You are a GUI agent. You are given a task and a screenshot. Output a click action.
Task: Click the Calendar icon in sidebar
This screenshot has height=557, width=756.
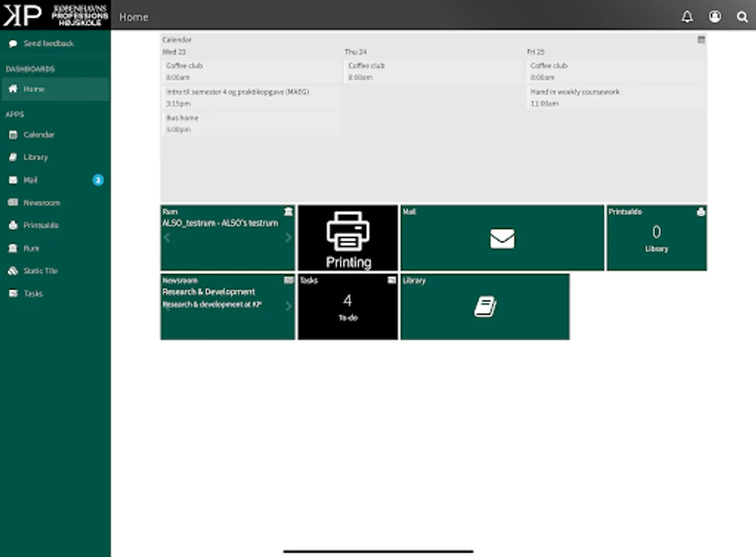13,134
